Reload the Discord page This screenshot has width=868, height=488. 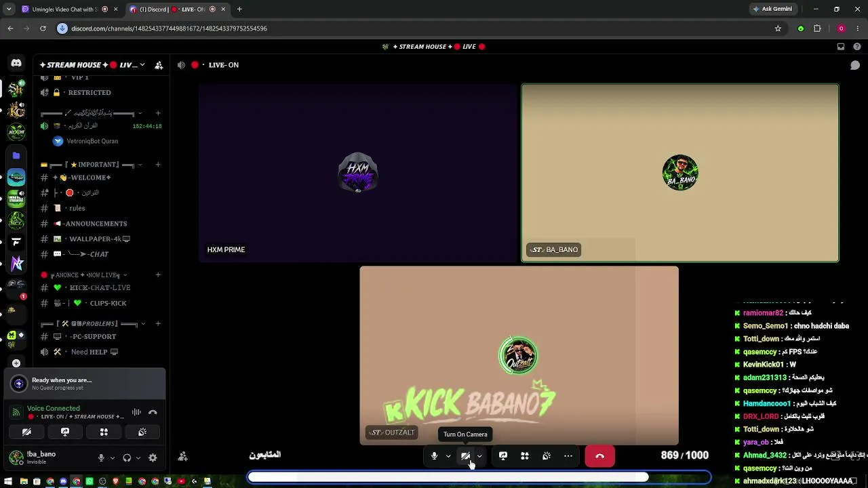[x=43, y=28]
